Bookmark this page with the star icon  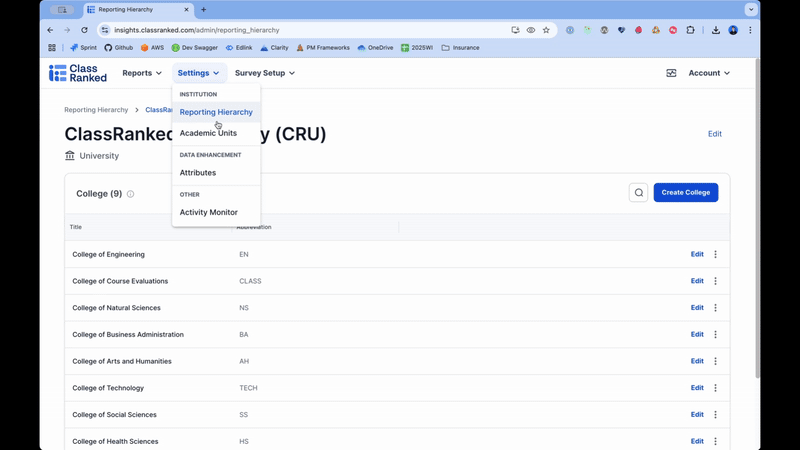point(546,30)
